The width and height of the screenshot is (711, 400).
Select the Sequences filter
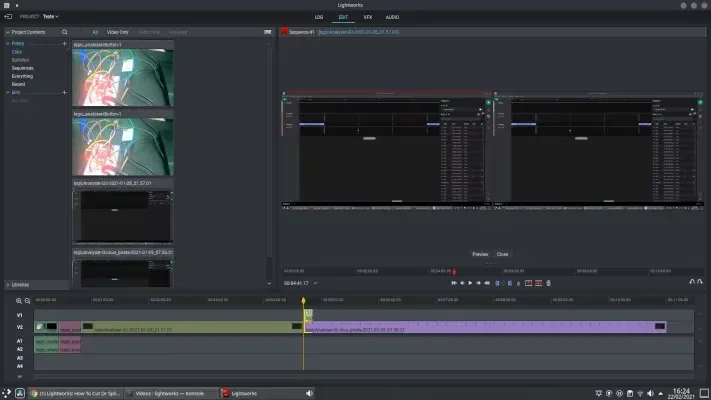[x=22, y=68]
